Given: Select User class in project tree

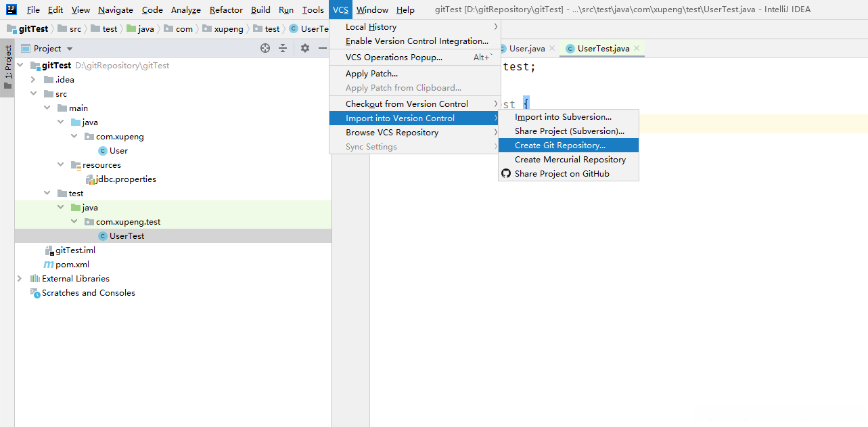Looking at the screenshot, I should tap(118, 151).
